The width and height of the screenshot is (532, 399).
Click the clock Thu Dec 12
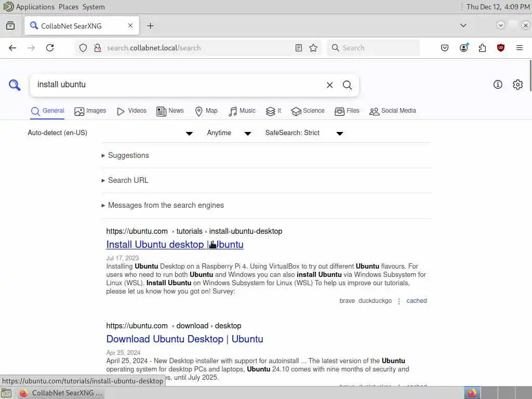click(498, 7)
